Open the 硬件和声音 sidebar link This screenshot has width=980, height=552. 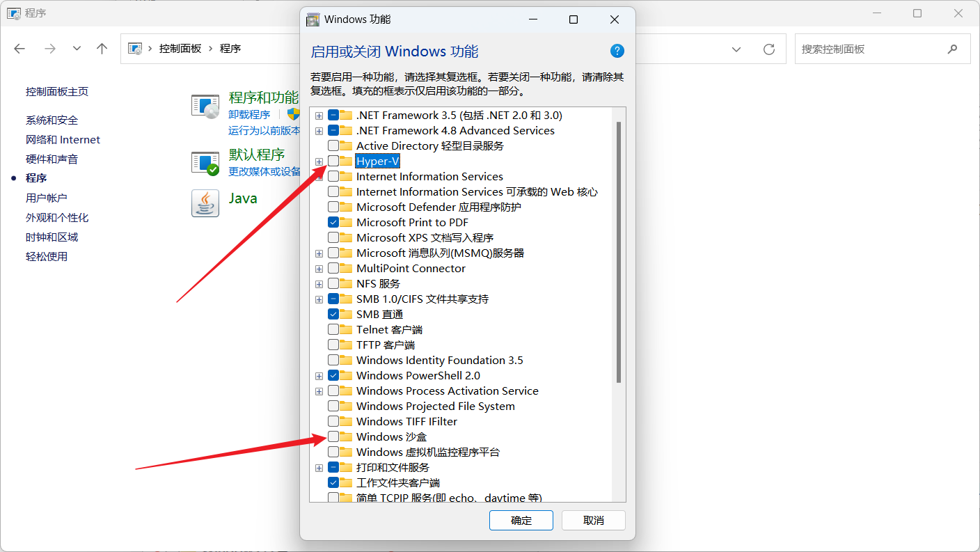(x=52, y=159)
